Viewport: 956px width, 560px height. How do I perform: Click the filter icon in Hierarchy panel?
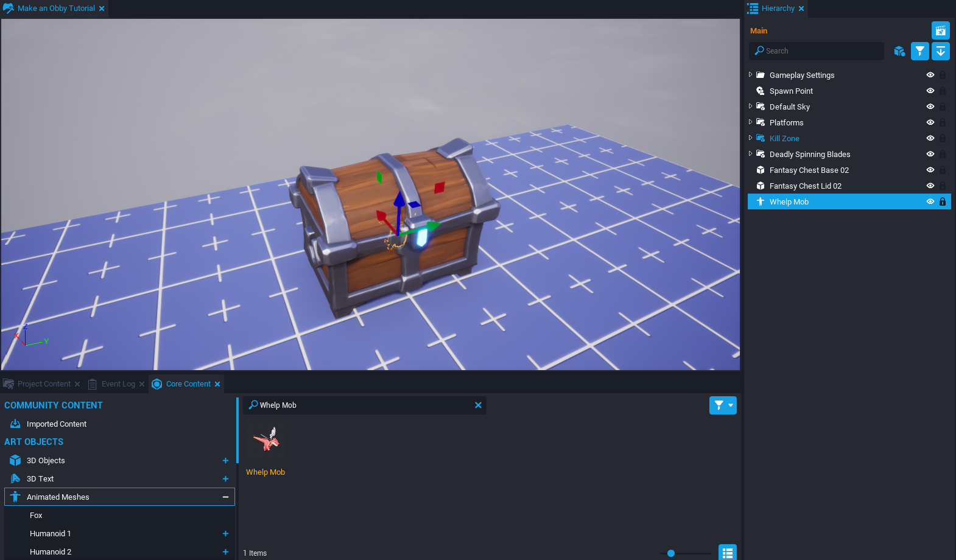point(919,51)
